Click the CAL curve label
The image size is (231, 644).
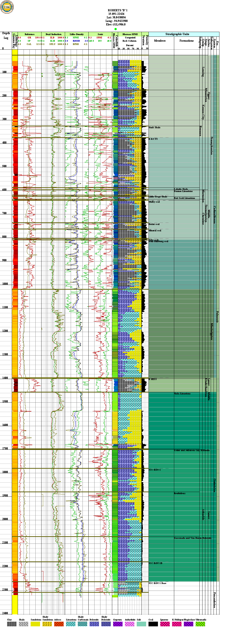pos(29,44)
